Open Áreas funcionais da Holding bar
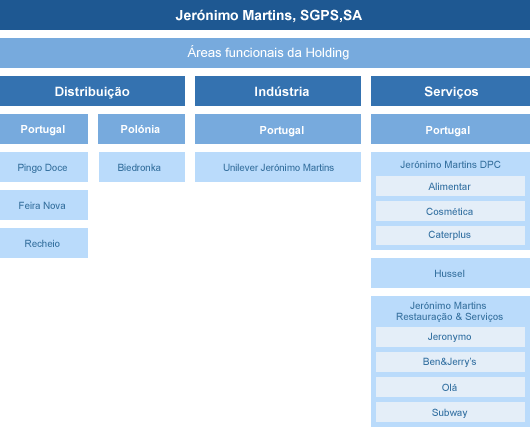This screenshot has width=530, height=427. [265, 53]
